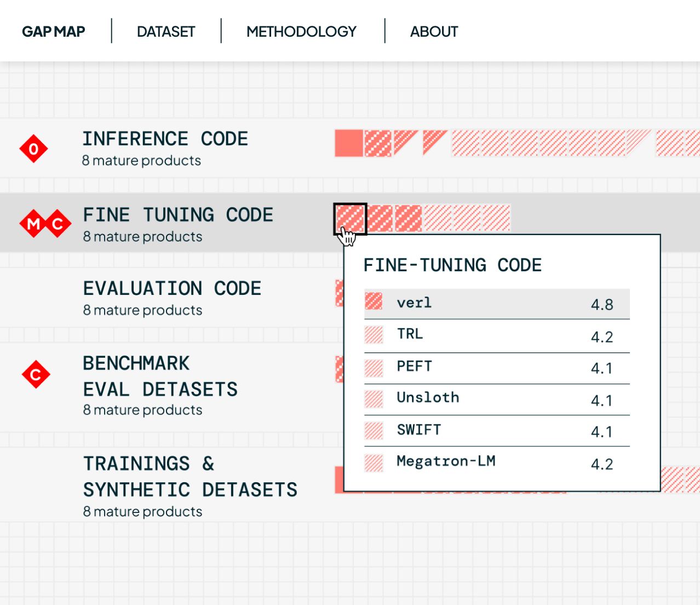
Task: Select the TRAININGS & SYNTHETIC DETASETS title
Action: [190, 476]
